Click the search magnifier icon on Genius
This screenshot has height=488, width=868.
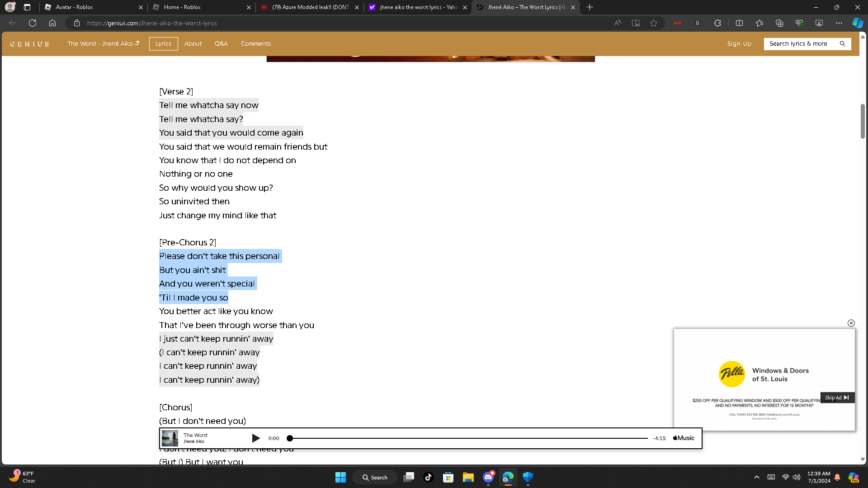(842, 44)
